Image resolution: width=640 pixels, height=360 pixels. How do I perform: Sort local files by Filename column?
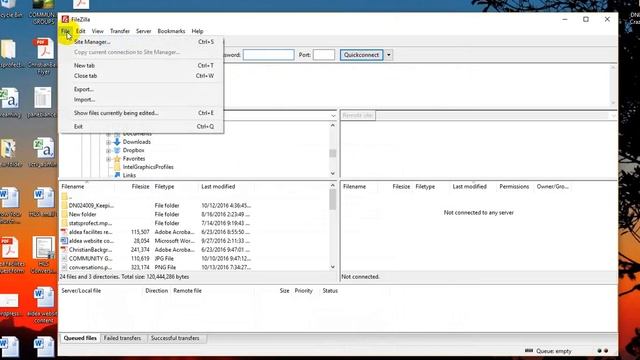pyautogui.click(x=73, y=187)
